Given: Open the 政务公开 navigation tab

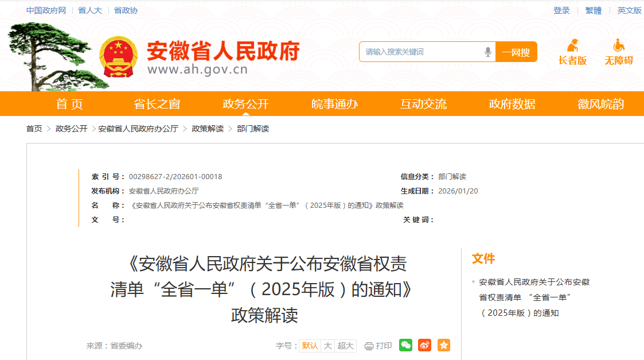Looking at the screenshot, I should click(245, 104).
